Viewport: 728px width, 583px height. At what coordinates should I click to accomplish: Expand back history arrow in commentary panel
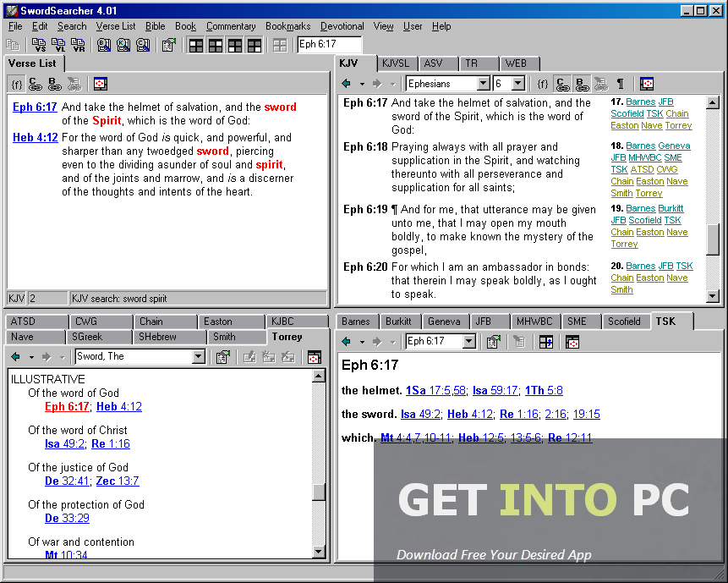pos(362,342)
